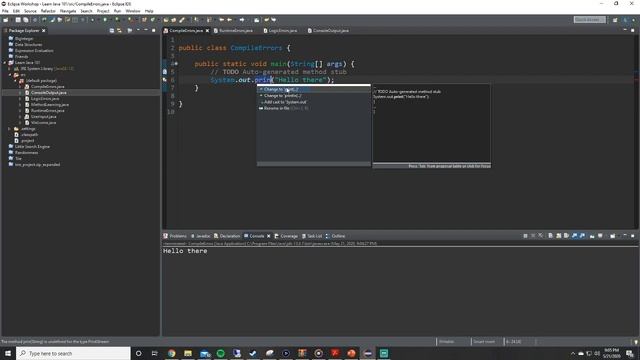Click Terminate icon in Console toolbar
640x360 pixels.
click(525, 236)
